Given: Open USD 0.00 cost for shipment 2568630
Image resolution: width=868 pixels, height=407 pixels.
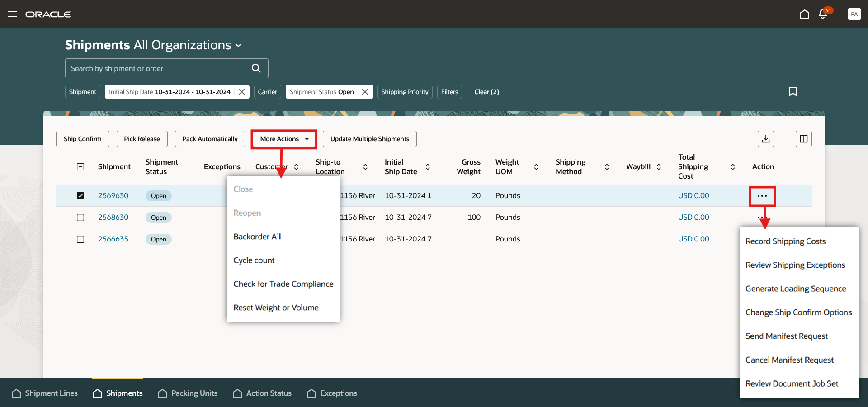Looking at the screenshot, I should (693, 218).
